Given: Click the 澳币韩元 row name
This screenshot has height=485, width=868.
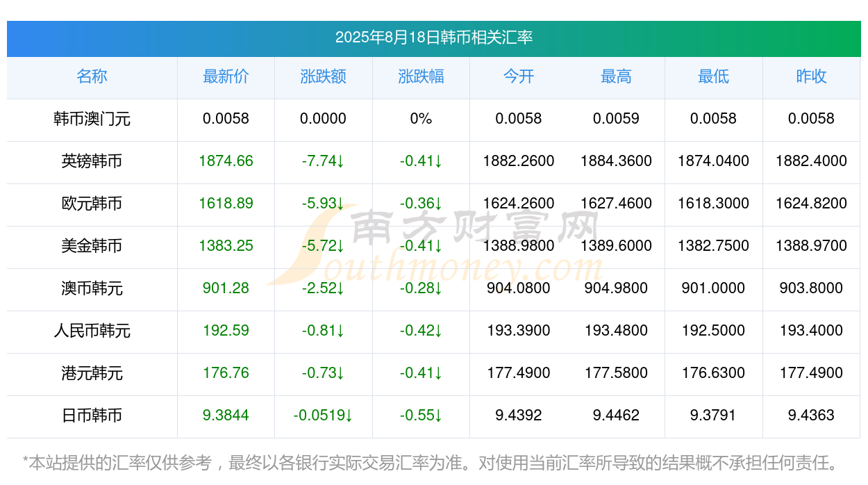Looking at the screenshot, I should (92, 288).
